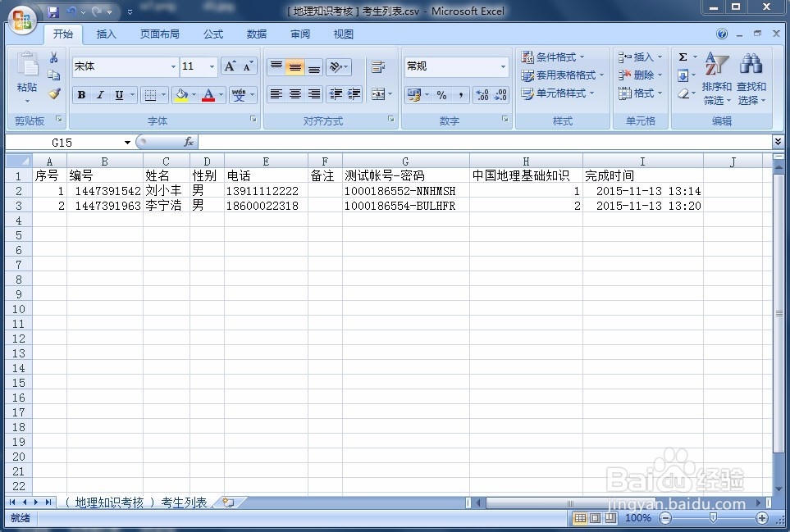Increase font size with large A

click(x=230, y=66)
